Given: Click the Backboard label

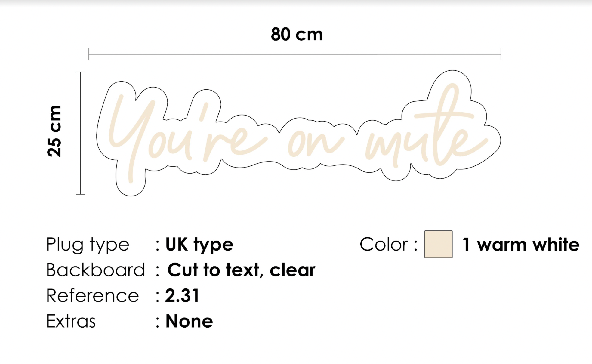Looking at the screenshot, I should [95, 270].
